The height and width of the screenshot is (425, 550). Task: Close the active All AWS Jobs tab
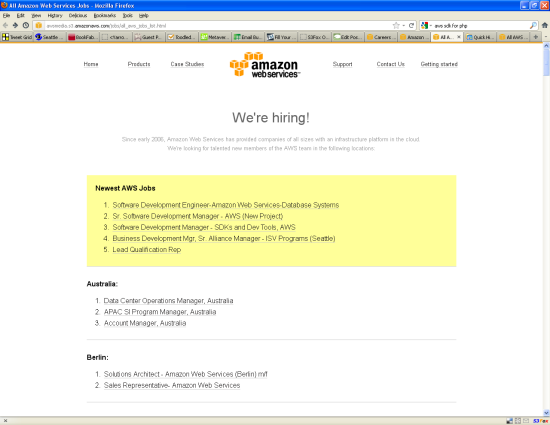click(x=458, y=37)
